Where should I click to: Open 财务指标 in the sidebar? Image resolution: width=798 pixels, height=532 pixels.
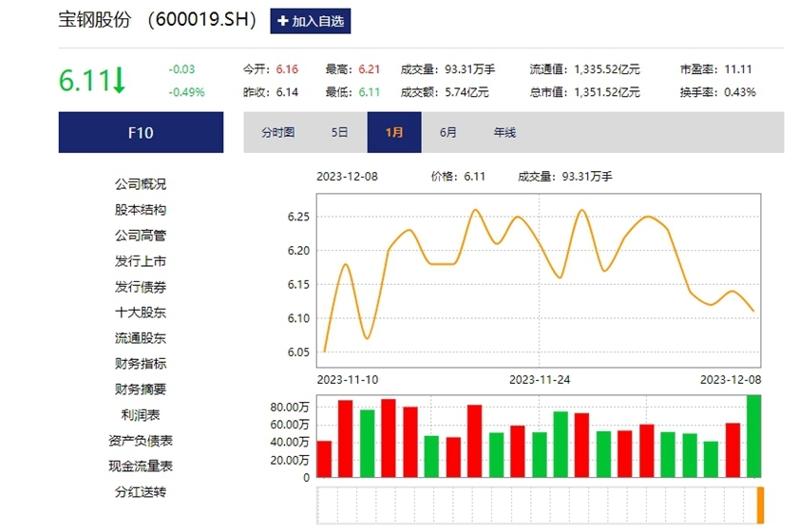141,364
